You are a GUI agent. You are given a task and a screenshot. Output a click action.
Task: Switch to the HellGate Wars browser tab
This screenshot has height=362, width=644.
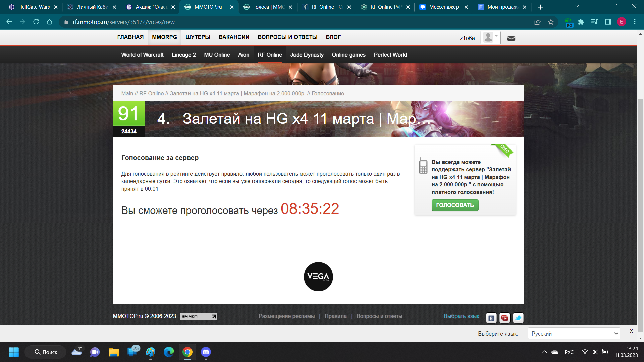click(x=34, y=7)
